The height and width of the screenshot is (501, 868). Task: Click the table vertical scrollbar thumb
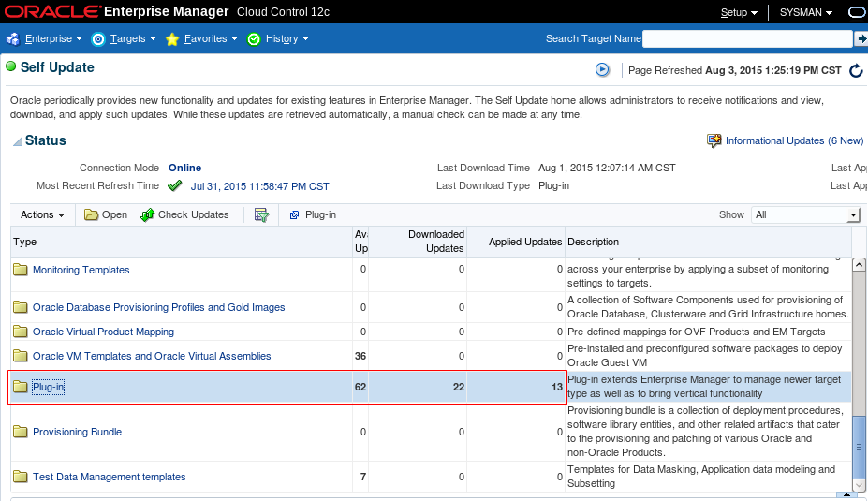(x=859, y=446)
